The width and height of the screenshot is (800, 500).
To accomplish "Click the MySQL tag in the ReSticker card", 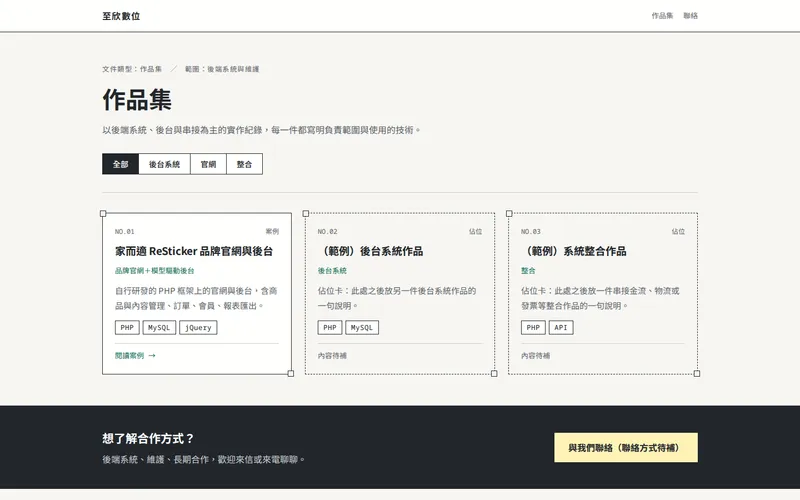I will 159,328.
